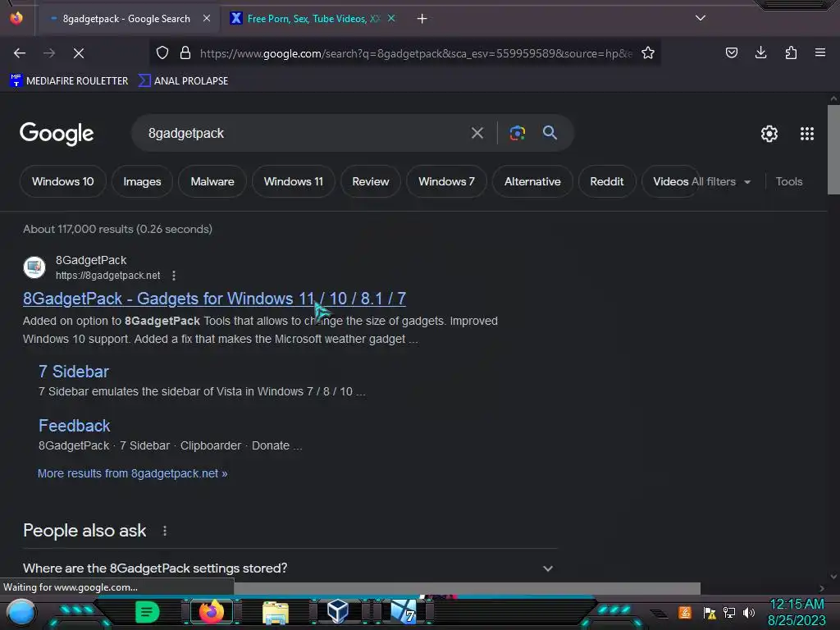Image resolution: width=840 pixels, height=630 pixels.
Task: Close the second browser tab
Action: point(391,18)
